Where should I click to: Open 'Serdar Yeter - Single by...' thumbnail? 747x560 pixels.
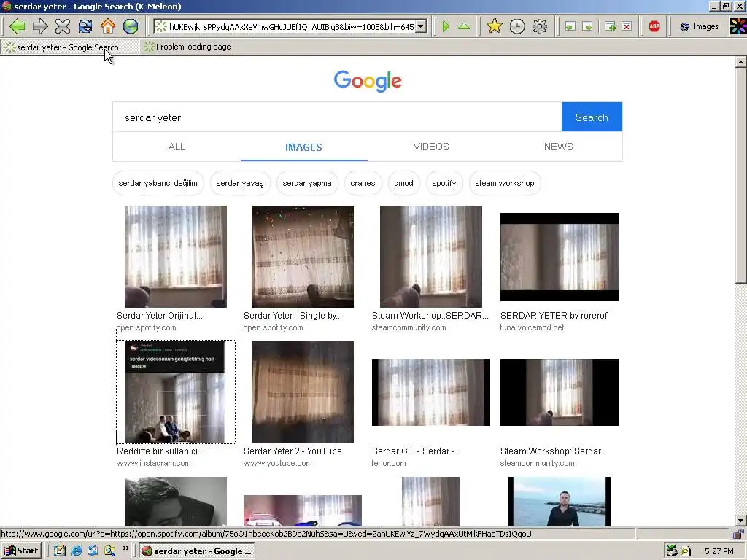[x=303, y=256]
